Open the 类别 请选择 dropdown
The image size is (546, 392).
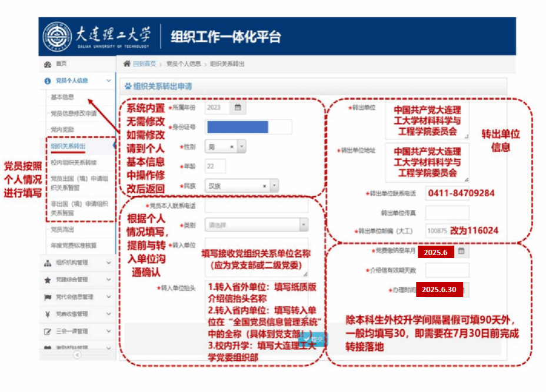click(303, 225)
